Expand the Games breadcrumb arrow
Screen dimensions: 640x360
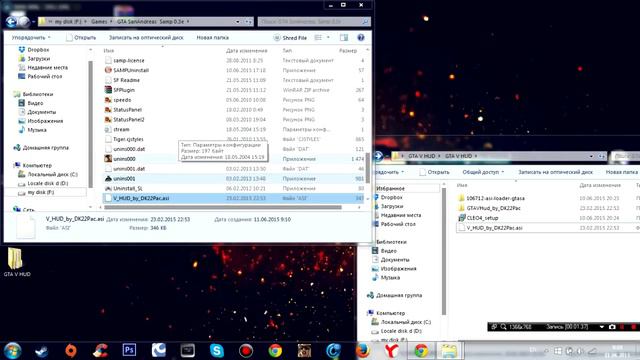pyautogui.click(x=111, y=22)
